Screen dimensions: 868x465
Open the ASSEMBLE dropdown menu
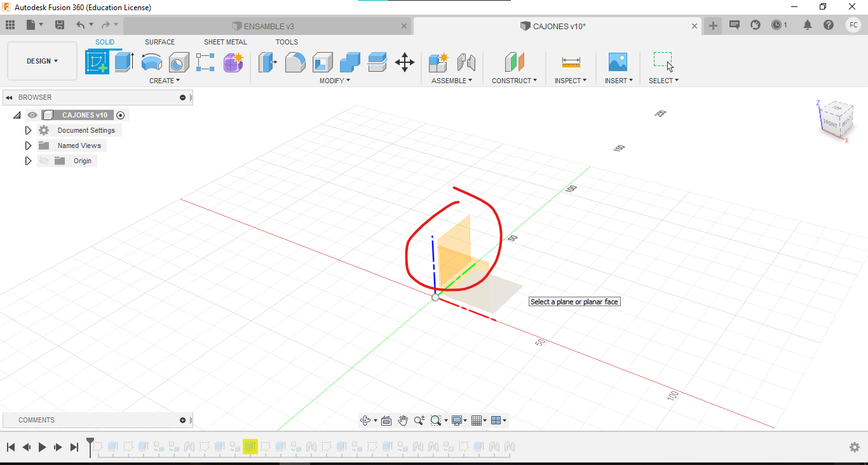coord(452,81)
